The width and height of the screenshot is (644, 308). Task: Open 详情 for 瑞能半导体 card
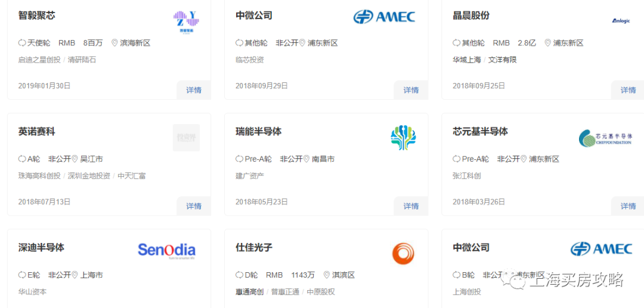click(411, 206)
